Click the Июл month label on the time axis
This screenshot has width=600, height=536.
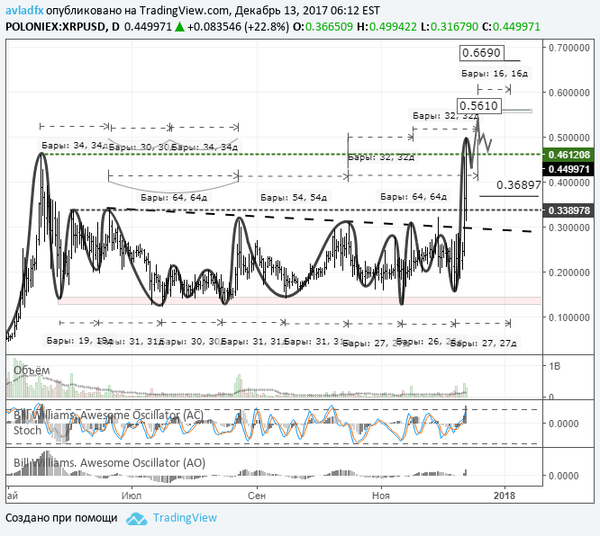[x=131, y=496]
